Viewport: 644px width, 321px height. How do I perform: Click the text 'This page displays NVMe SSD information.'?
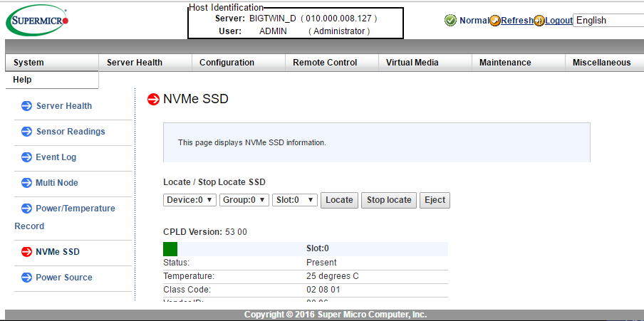252,143
